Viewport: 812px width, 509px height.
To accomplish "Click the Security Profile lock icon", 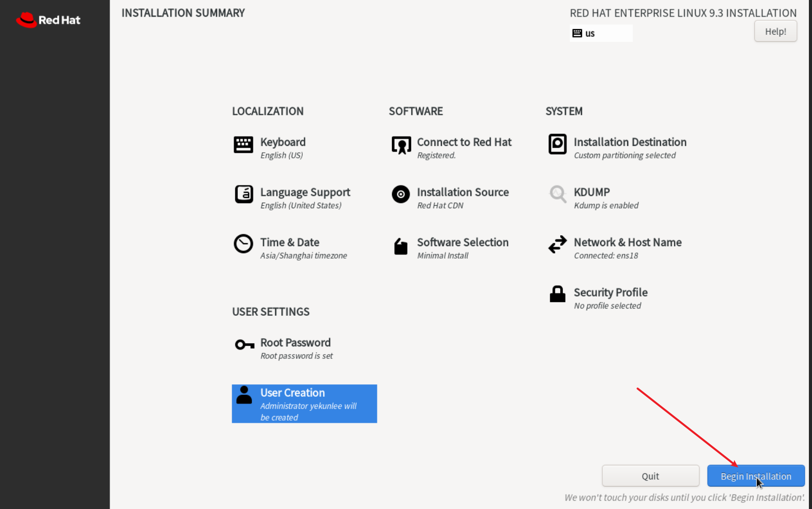I will [x=557, y=294].
